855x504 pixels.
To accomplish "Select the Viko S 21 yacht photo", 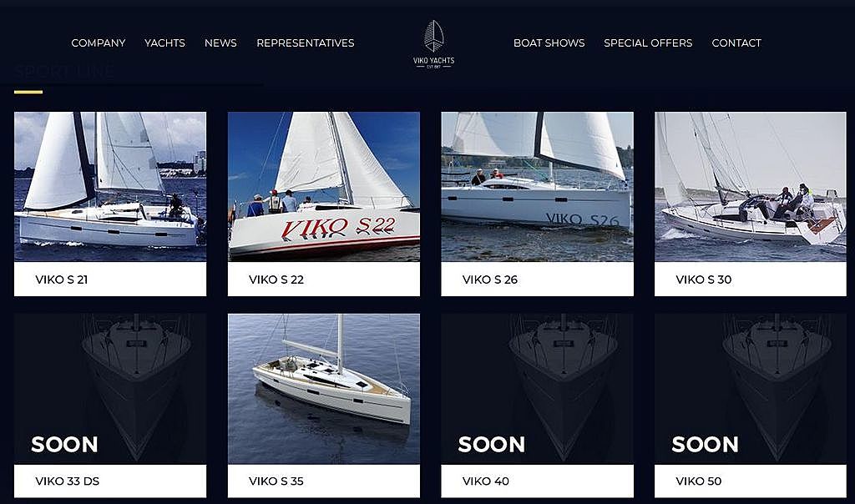I will click(x=110, y=187).
